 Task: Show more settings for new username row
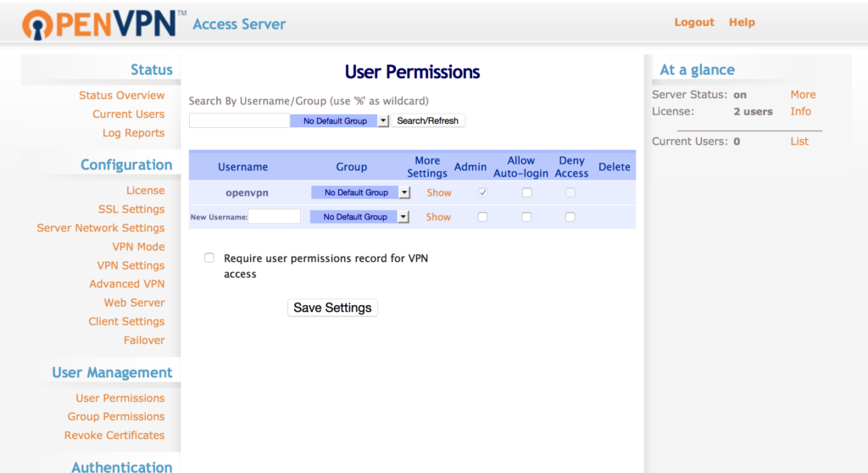coord(438,217)
